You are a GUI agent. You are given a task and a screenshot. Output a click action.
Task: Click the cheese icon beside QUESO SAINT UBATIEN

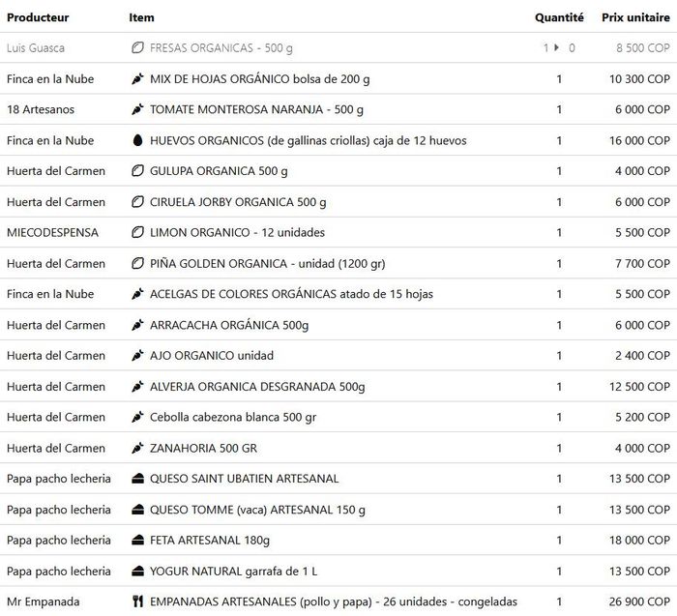pos(137,479)
